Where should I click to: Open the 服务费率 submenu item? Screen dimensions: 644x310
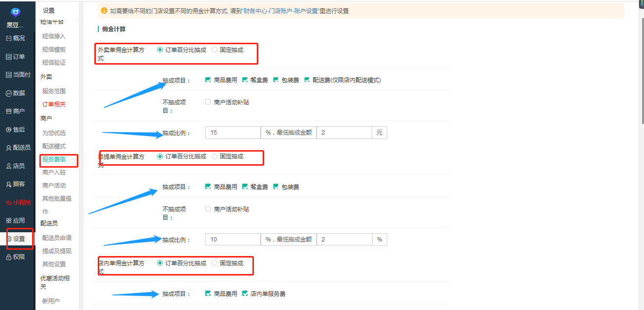click(54, 159)
